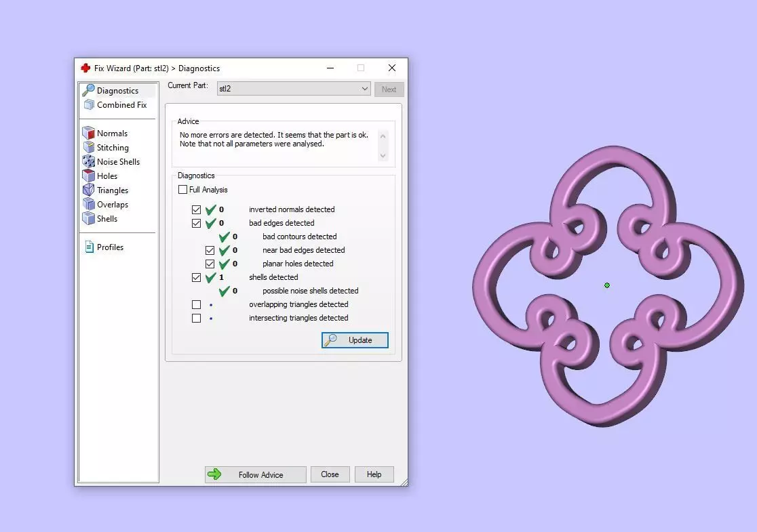This screenshot has width=757, height=532.
Task: Click the Shells cube icon
Action: [x=88, y=218]
